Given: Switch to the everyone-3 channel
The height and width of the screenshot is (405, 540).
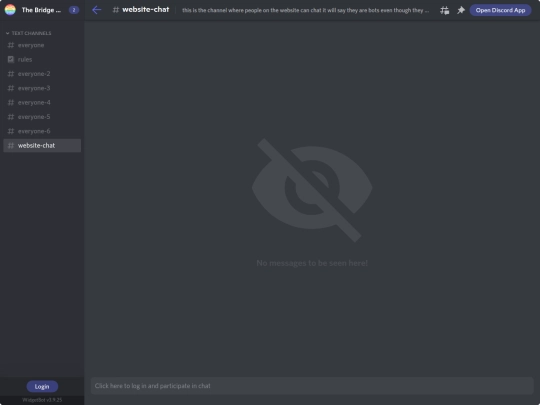Looking at the screenshot, I should 42,88.
